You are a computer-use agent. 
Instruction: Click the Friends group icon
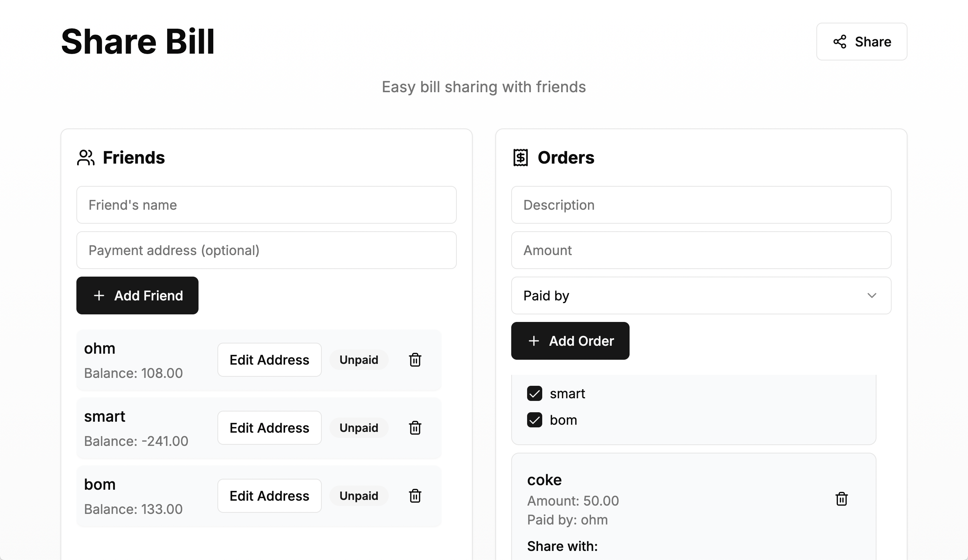coord(85,158)
